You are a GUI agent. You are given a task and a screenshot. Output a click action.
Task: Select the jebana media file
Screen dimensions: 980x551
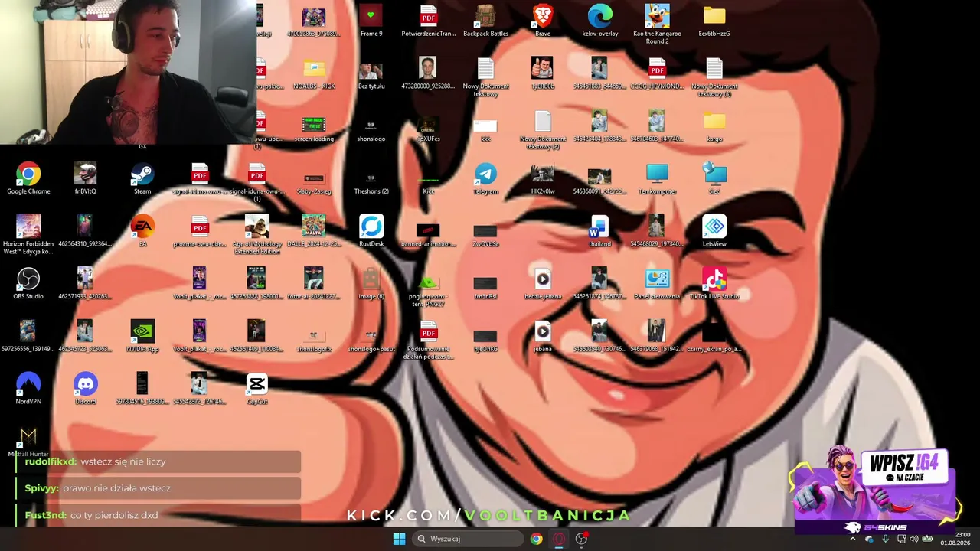pyautogui.click(x=543, y=337)
